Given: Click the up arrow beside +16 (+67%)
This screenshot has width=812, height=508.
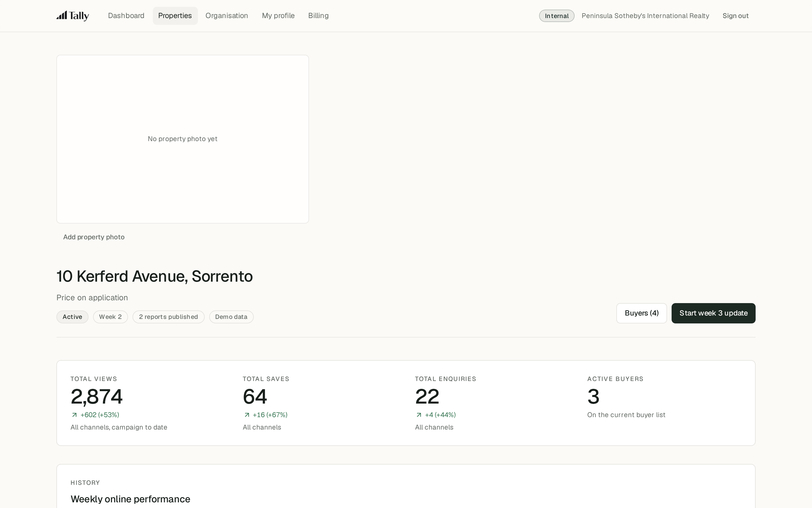Looking at the screenshot, I should (247, 415).
